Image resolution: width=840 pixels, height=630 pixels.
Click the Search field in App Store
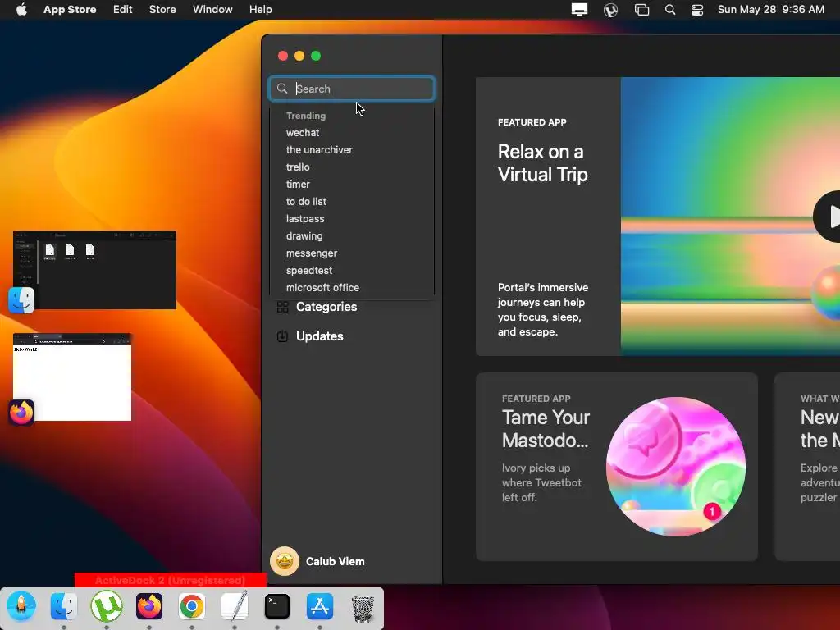tap(351, 89)
